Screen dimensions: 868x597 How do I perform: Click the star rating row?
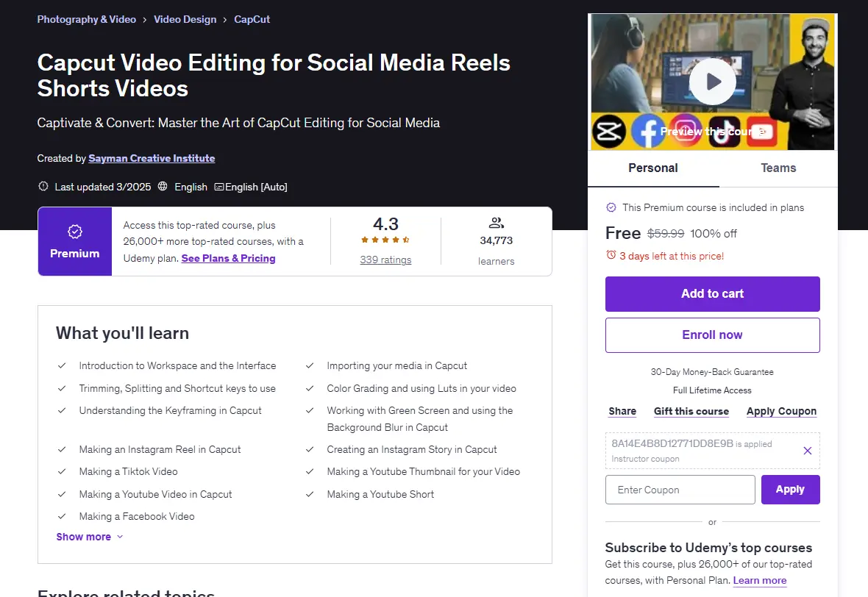385,240
